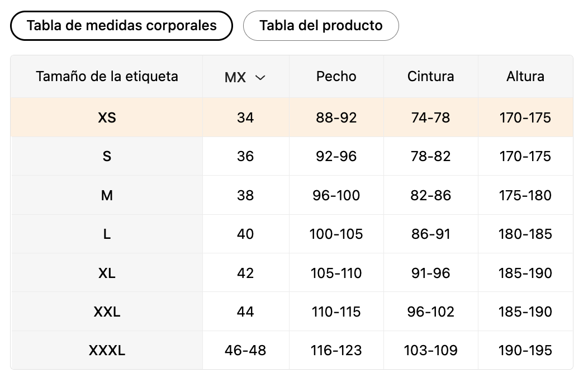The image size is (588, 377).
Task: Select the M size row label
Action: coord(107,195)
